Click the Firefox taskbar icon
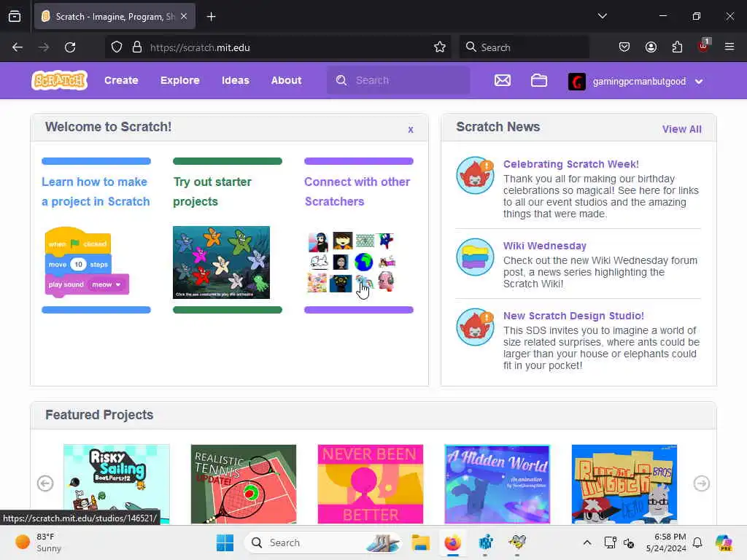This screenshot has height=560, width=747. [x=452, y=542]
